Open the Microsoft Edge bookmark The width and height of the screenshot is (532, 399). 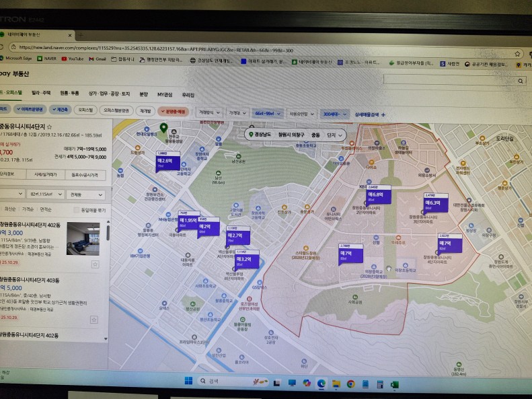pos(16,59)
